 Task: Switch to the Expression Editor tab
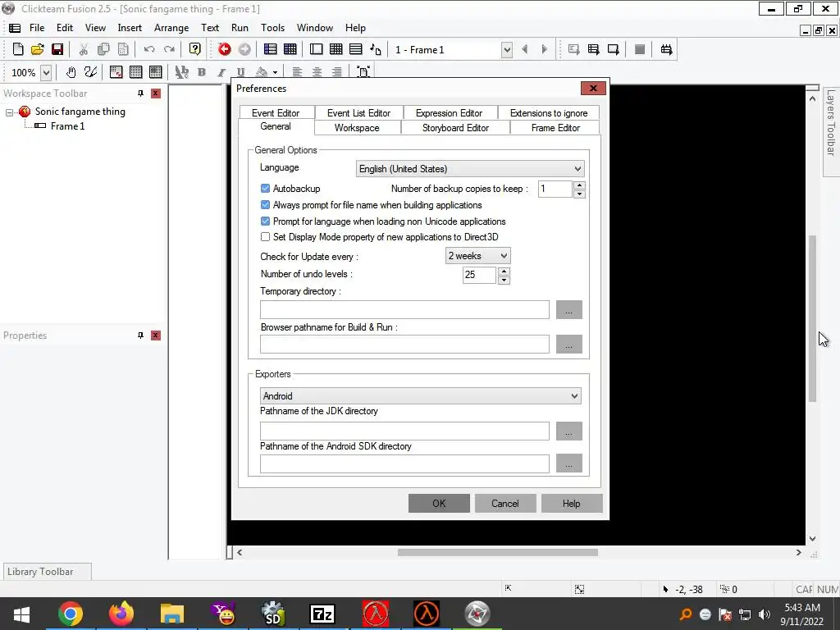point(449,113)
